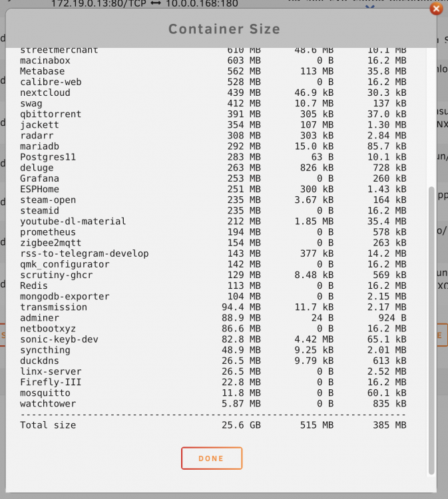The height and width of the screenshot is (499, 448).
Task: Click the 385 MB total value
Action: click(x=389, y=425)
